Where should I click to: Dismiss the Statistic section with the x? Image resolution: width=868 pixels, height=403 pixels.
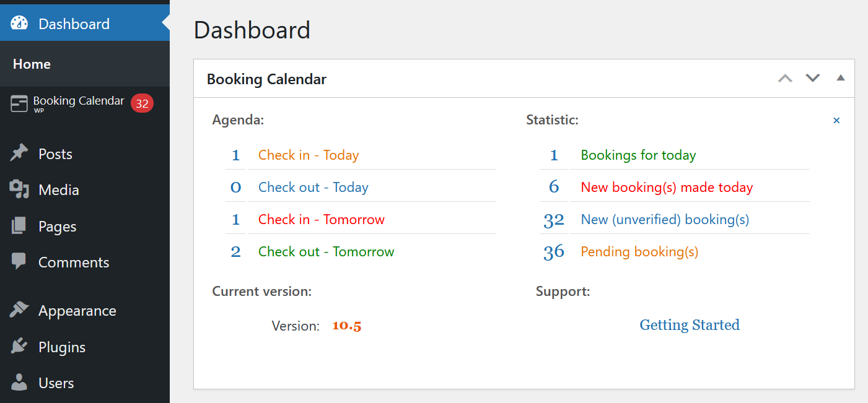pyautogui.click(x=836, y=121)
